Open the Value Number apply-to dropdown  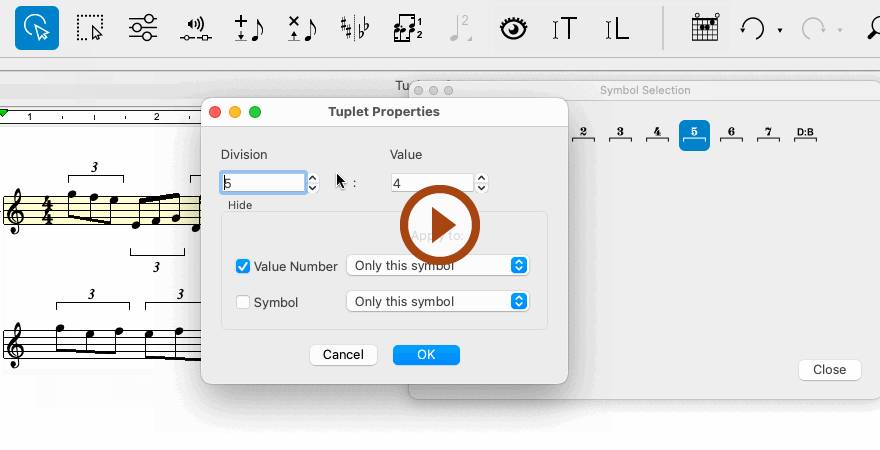[x=438, y=265]
